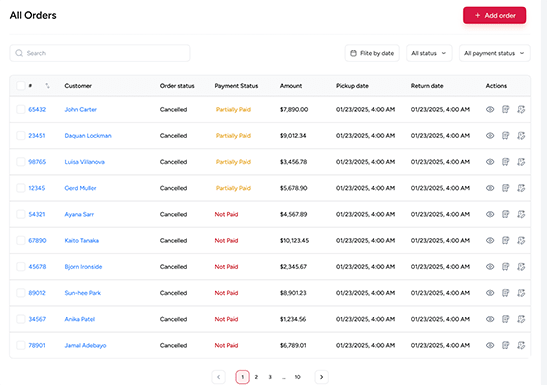Click refresh document icon in Daquan Lockman row
This screenshot has width=547, height=385.
(x=521, y=136)
